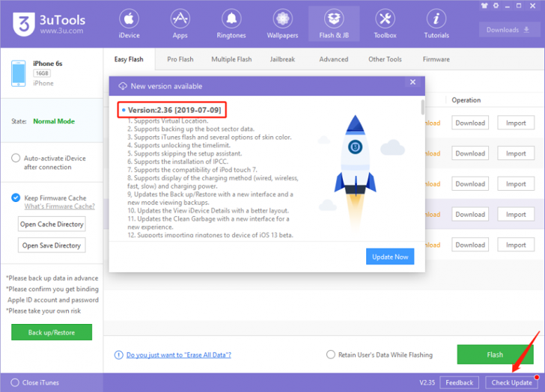Viewport: 545px width, 392px height.
Task: Open the Toolbox section
Action: pos(385,24)
